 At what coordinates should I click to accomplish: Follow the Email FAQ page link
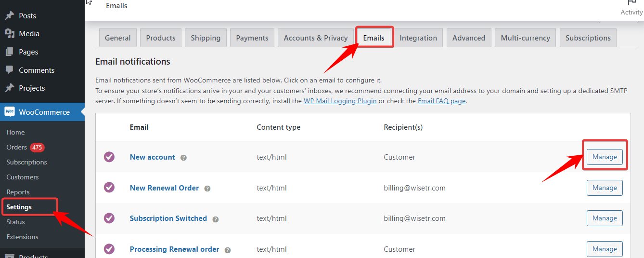[x=441, y=101]
